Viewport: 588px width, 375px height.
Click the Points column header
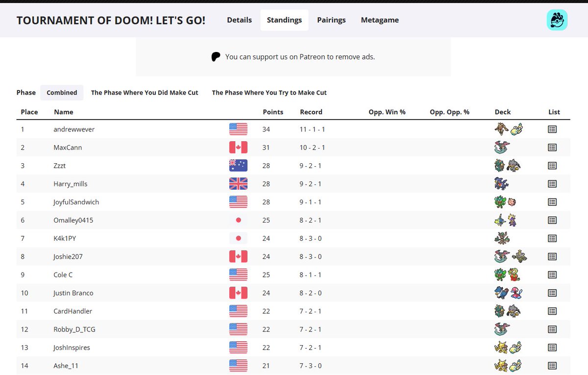point(273,112)
